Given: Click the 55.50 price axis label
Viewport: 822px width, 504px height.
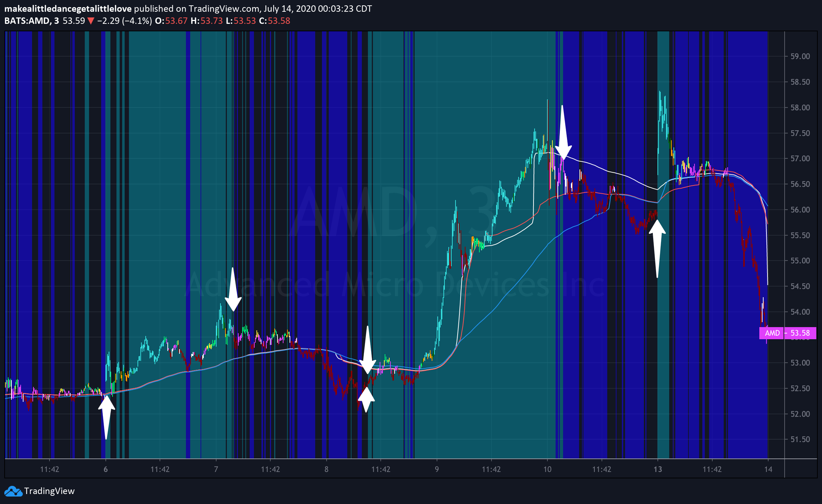Looking at the screenshot, I should coord(800,235).
